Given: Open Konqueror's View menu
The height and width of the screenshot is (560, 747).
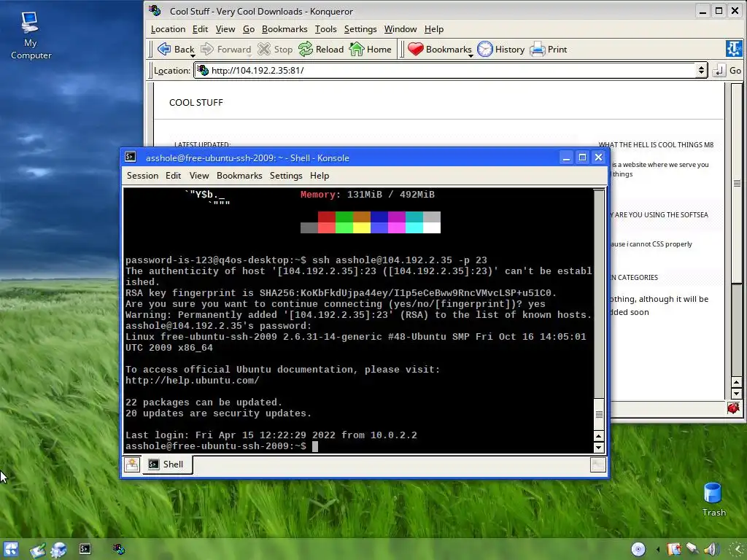Looking at the screenshot, I should click(x=225, y=29).
